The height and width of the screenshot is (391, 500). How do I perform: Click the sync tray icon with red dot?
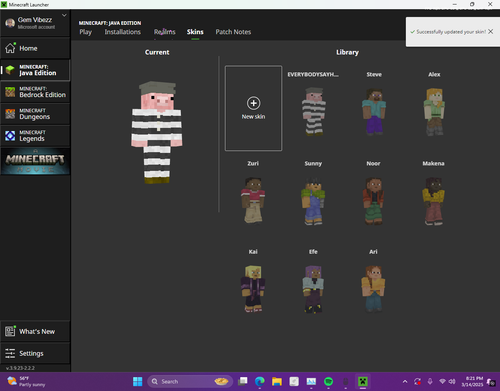pyautogui.click(x=417, y=381)
